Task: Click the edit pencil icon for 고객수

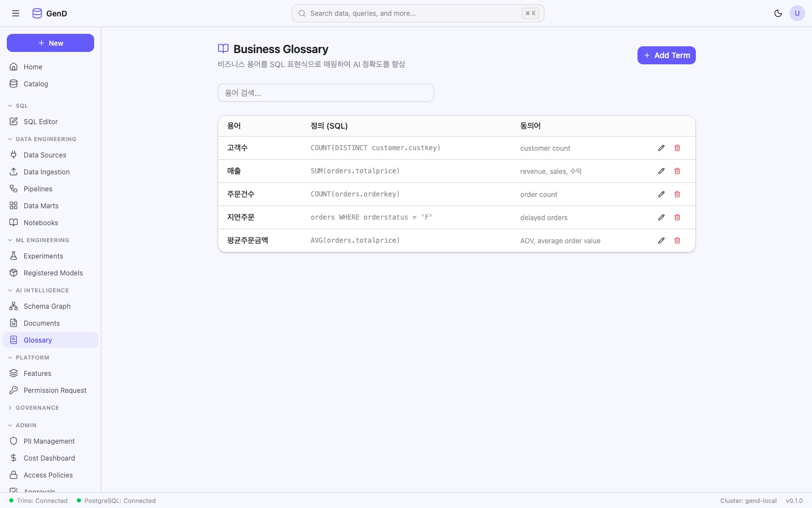Action: tap(661, 148)
